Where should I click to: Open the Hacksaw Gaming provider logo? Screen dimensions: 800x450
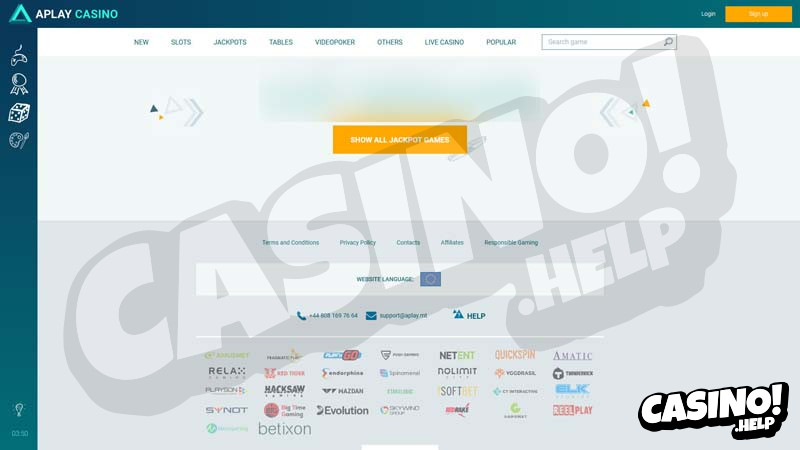pyautogui.click(x=285, y=391)
